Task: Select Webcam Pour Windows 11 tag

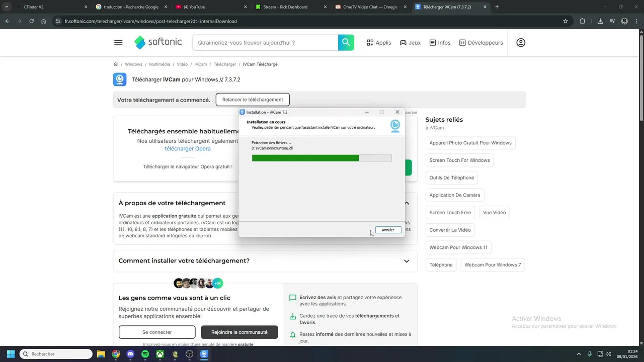Action: 458,247
